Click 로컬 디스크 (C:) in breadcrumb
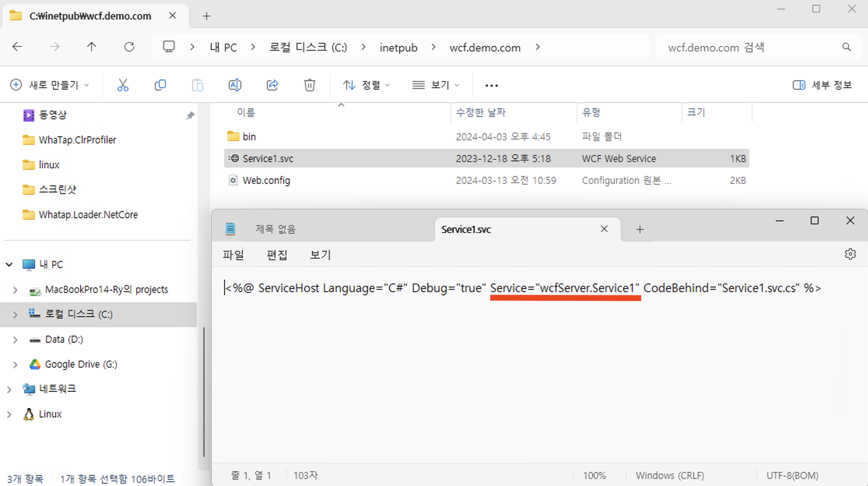The image size is (868, 486). [x=308, y=48]
